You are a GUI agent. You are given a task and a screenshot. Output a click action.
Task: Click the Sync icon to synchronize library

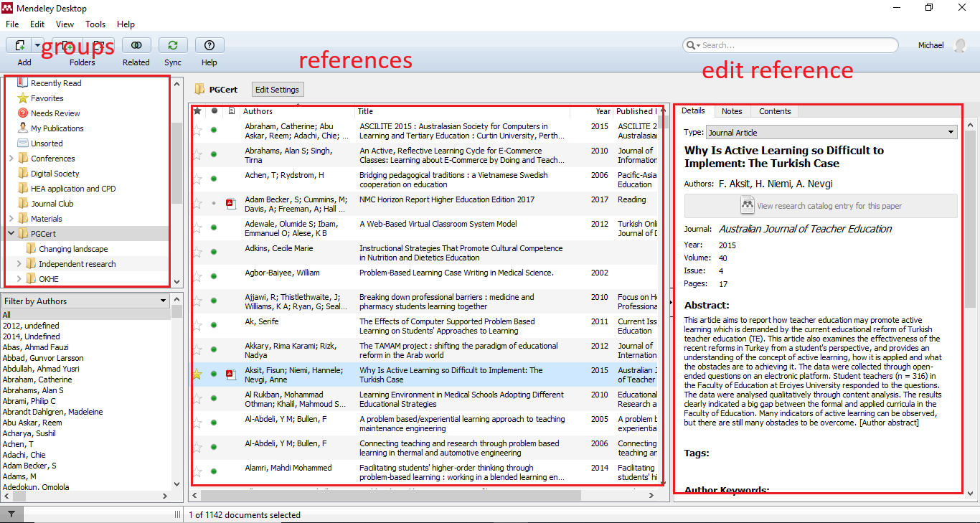[173, 44]
